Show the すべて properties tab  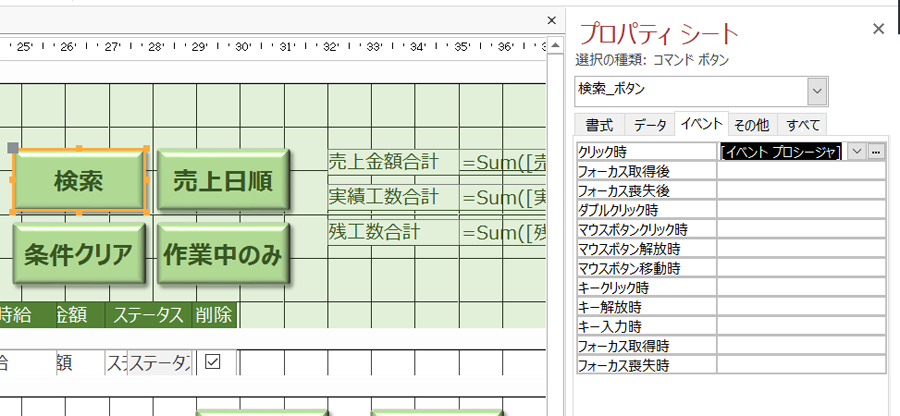coord(803,125)
